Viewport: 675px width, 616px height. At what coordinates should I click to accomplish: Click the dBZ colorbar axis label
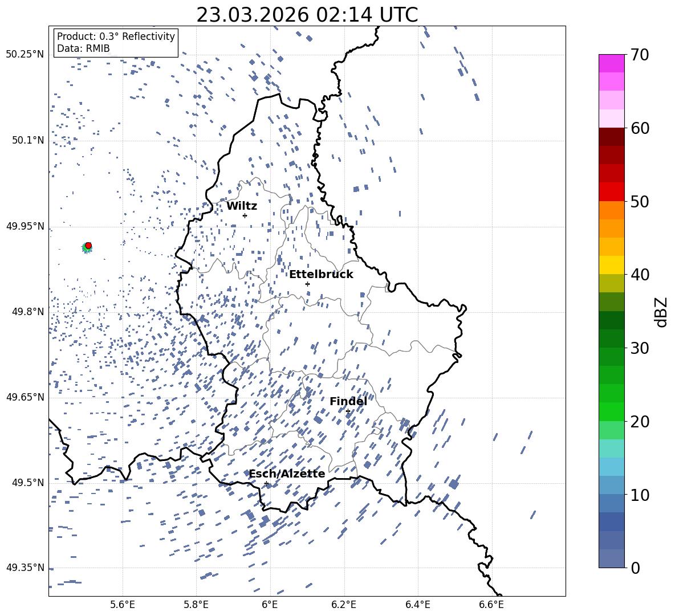pos(661,312)
